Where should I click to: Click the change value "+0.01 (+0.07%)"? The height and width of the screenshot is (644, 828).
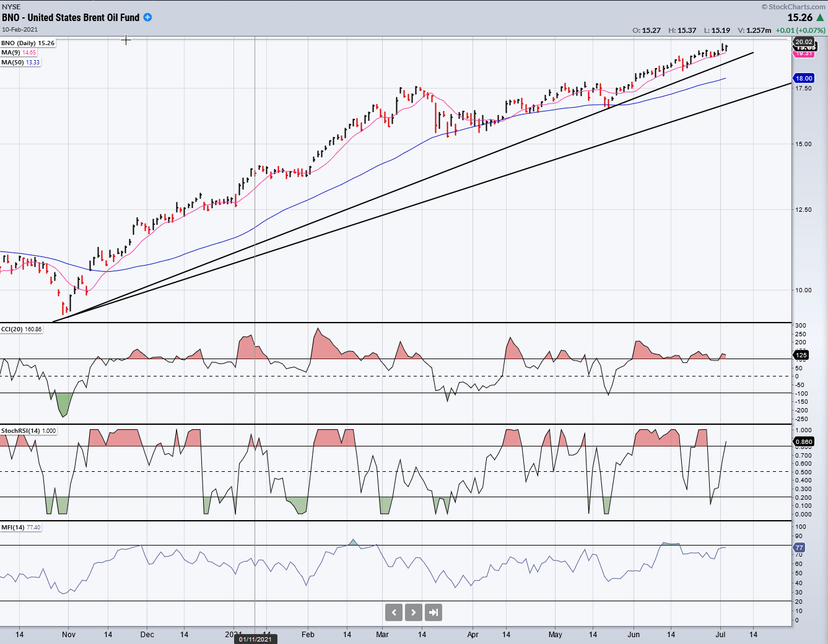[801, 30]
